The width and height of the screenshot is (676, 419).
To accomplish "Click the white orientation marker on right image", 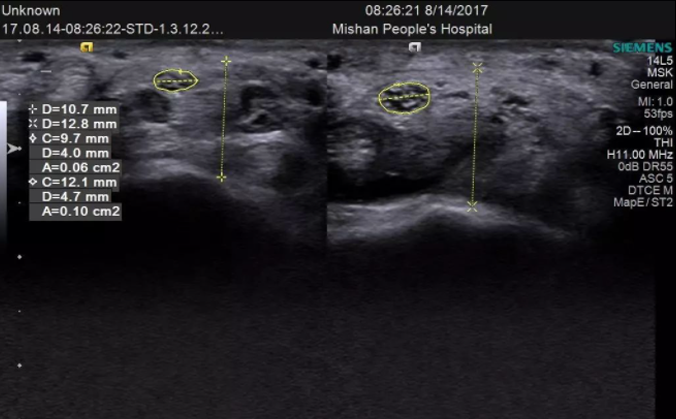I will 414,46.
